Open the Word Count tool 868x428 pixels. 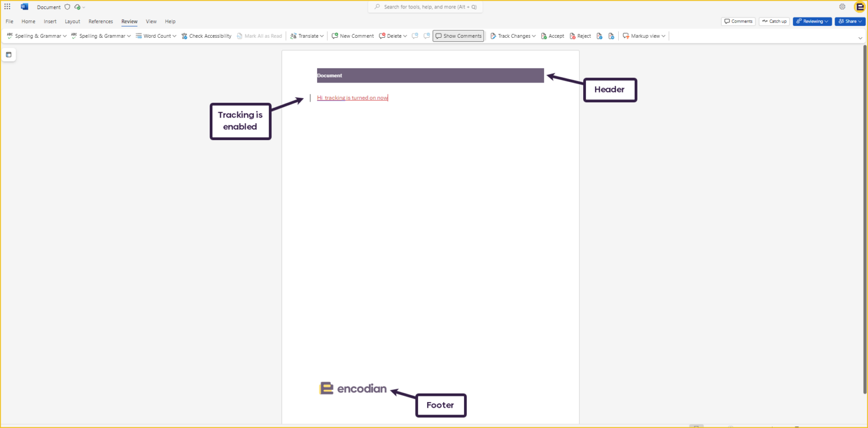point(155,36)
